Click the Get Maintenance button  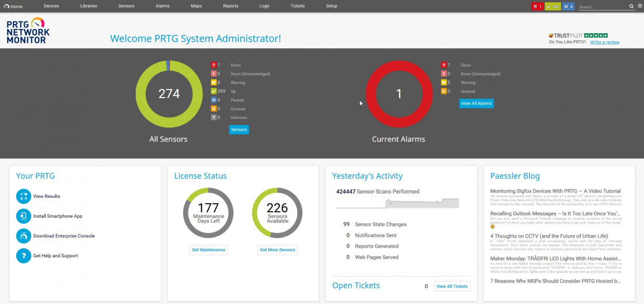(x=209, y=250)
